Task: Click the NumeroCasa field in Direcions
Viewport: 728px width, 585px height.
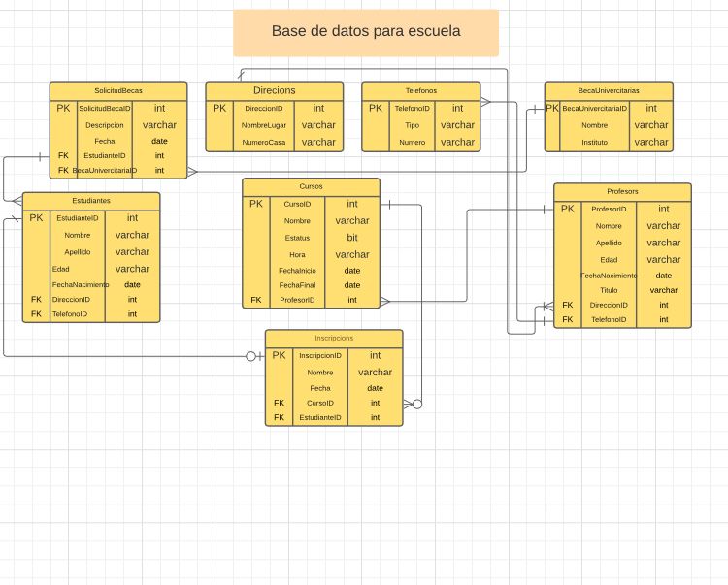Action: pos(263,142)
